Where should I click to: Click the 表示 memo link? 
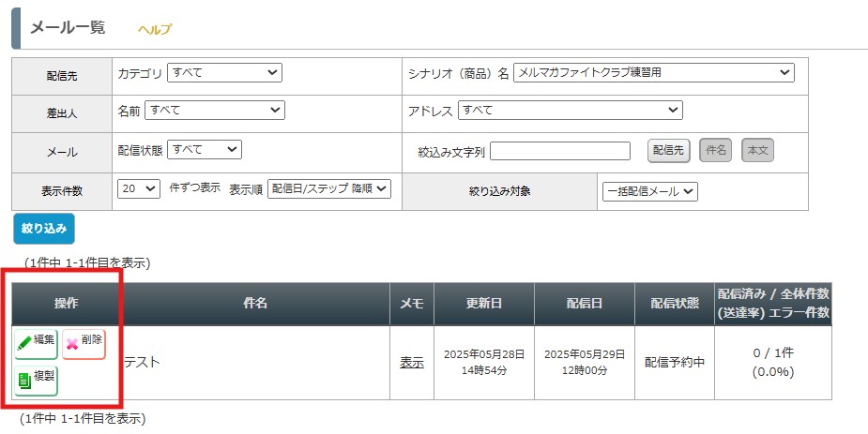pyautogui.click(x=412, y=363)
